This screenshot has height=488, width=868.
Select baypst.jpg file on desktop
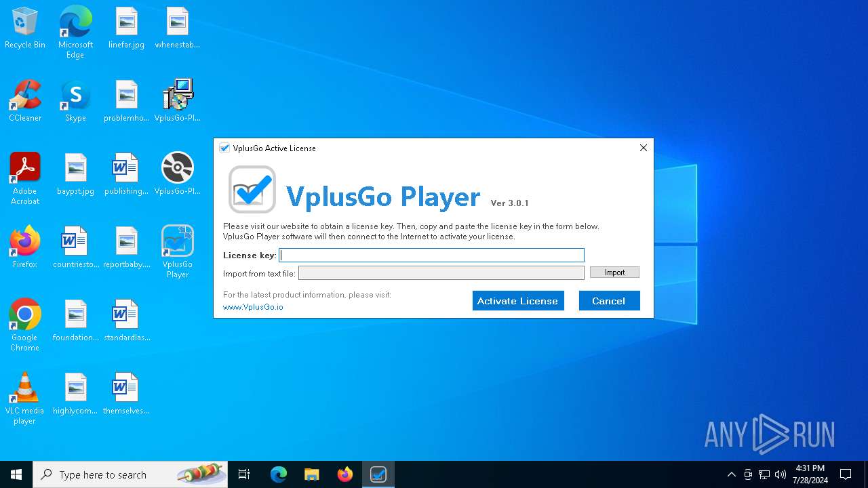[75, 175]
